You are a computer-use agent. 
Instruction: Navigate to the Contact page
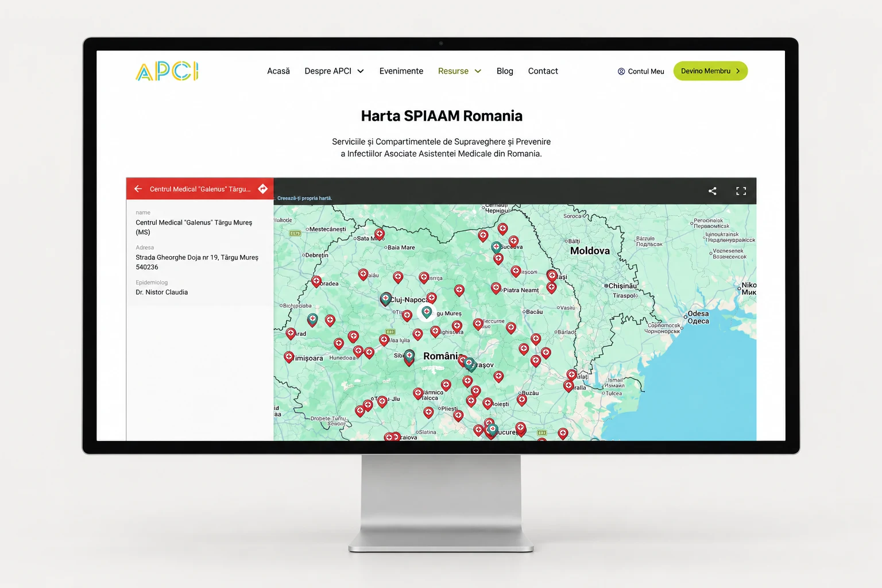coord(543,71)
